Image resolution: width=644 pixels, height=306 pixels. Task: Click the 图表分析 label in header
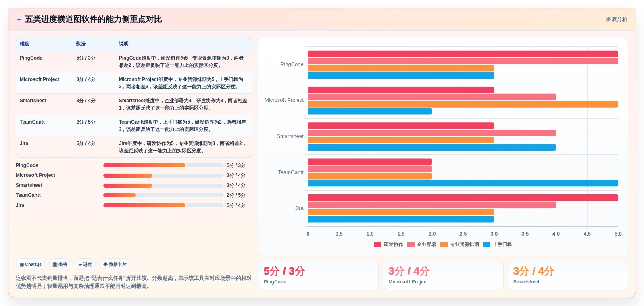click(617, 19)
